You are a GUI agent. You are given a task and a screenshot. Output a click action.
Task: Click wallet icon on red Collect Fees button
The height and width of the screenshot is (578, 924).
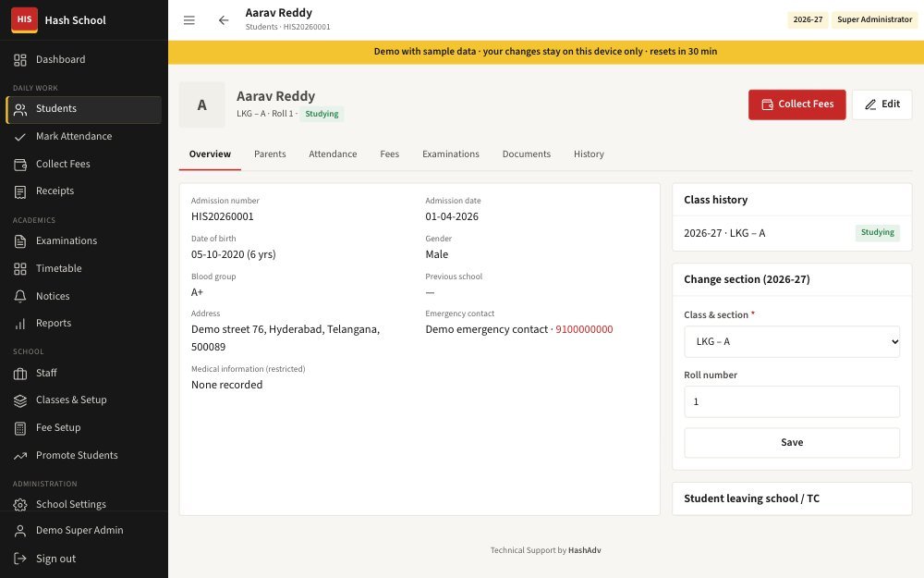(767, 105)
